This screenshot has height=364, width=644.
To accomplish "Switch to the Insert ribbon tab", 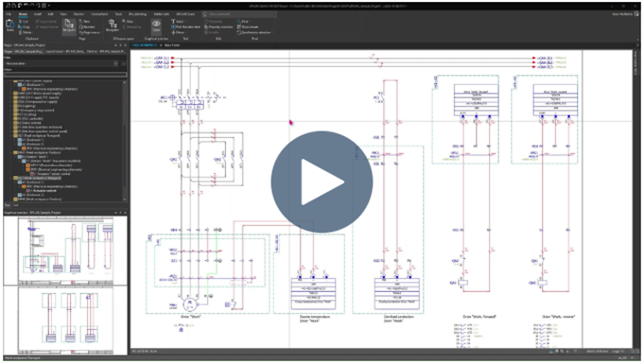I will pos(38,14).
